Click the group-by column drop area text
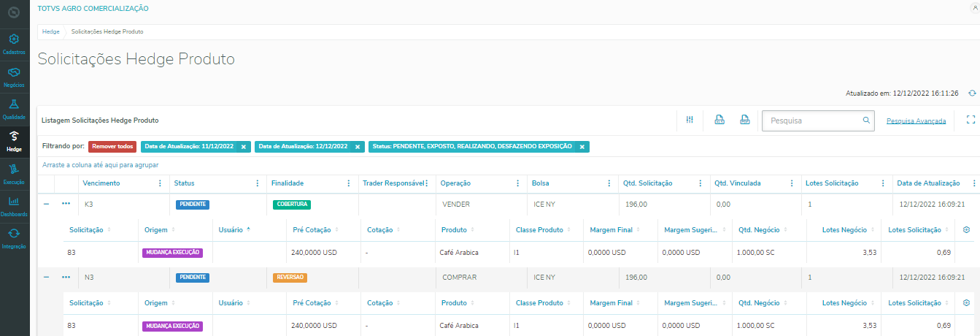Screen dimensions: 980x336 (100, 165)
